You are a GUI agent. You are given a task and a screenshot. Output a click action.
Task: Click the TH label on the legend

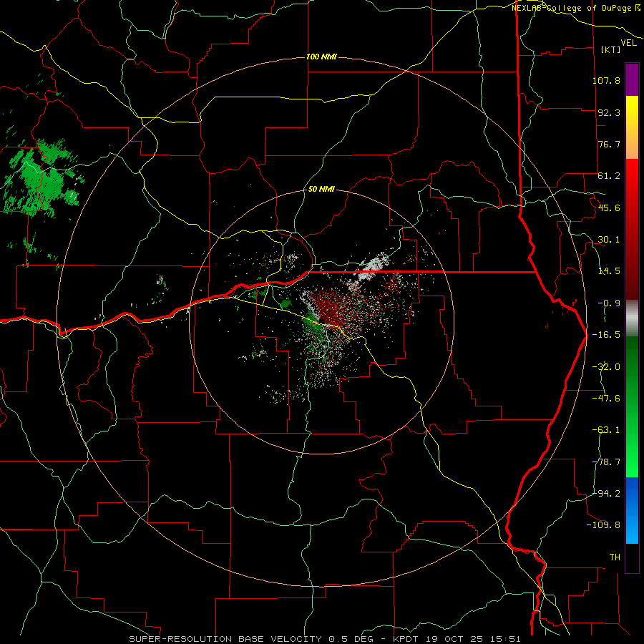pyautogui.click(x=615, y=557)
